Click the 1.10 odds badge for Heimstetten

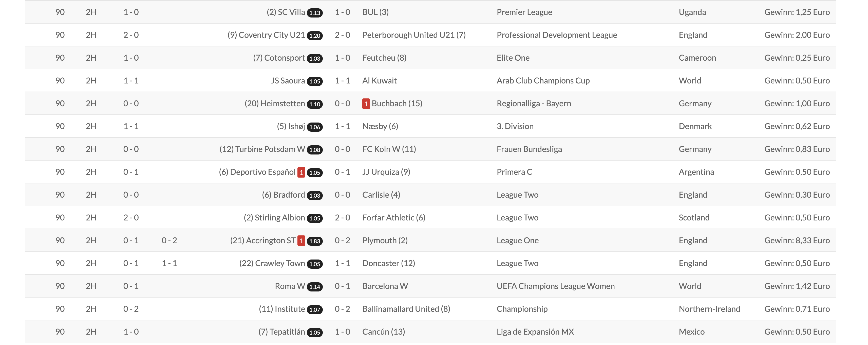[314, 104]
